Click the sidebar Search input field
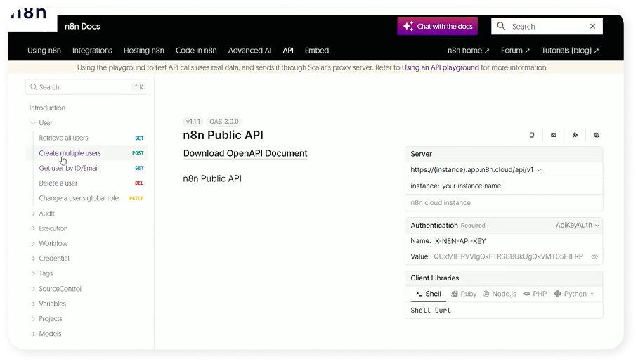638x364 pixels. [x=84, y=87]
